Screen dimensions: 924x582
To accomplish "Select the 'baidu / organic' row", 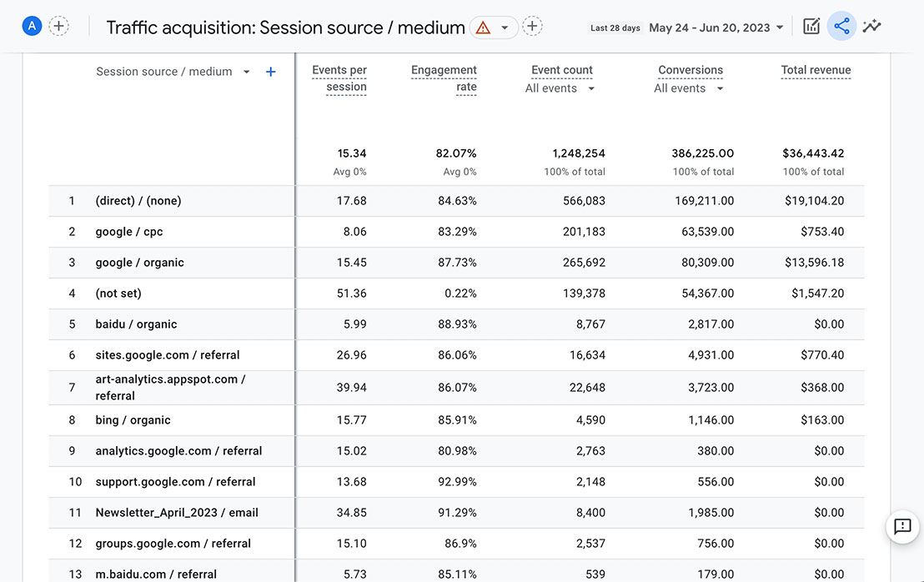I will pyautogui.click(x=456, y=324).
